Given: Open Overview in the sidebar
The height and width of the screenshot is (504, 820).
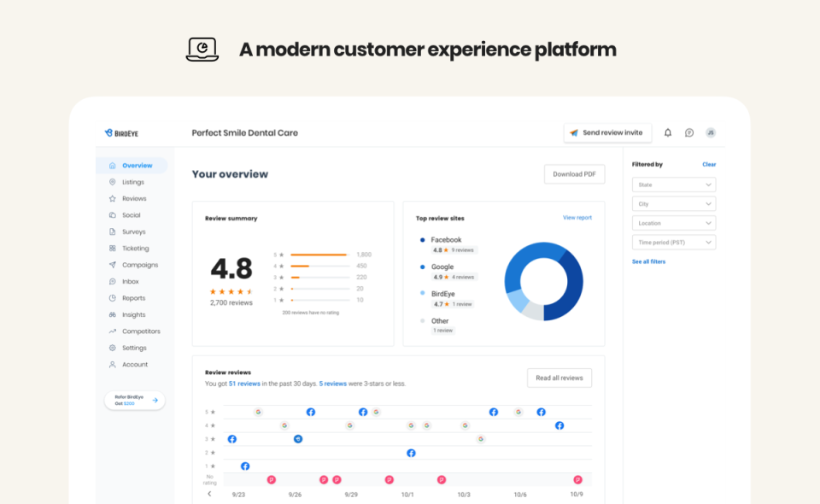Looking at the screenshot, I should tap(132, 166).
